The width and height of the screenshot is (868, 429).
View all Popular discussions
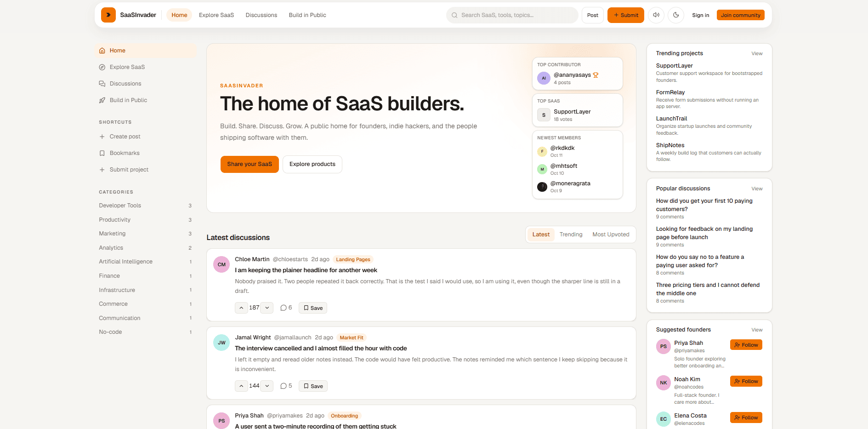(757, 189)
